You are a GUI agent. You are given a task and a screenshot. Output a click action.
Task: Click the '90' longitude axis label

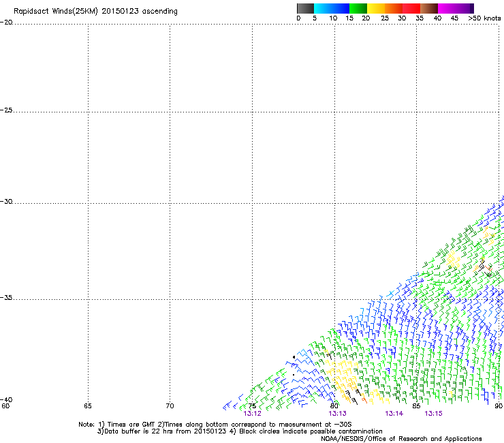click(x=499, y=406)
